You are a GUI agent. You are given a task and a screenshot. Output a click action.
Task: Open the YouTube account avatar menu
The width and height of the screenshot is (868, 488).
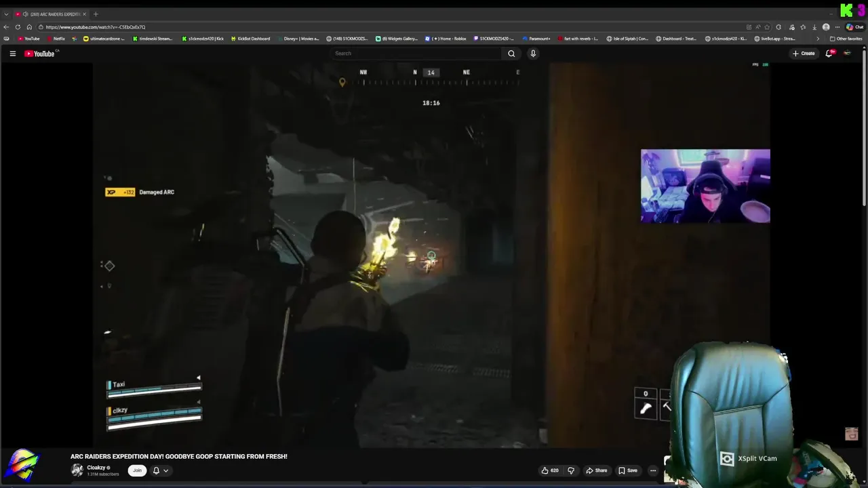coord(847,54)
